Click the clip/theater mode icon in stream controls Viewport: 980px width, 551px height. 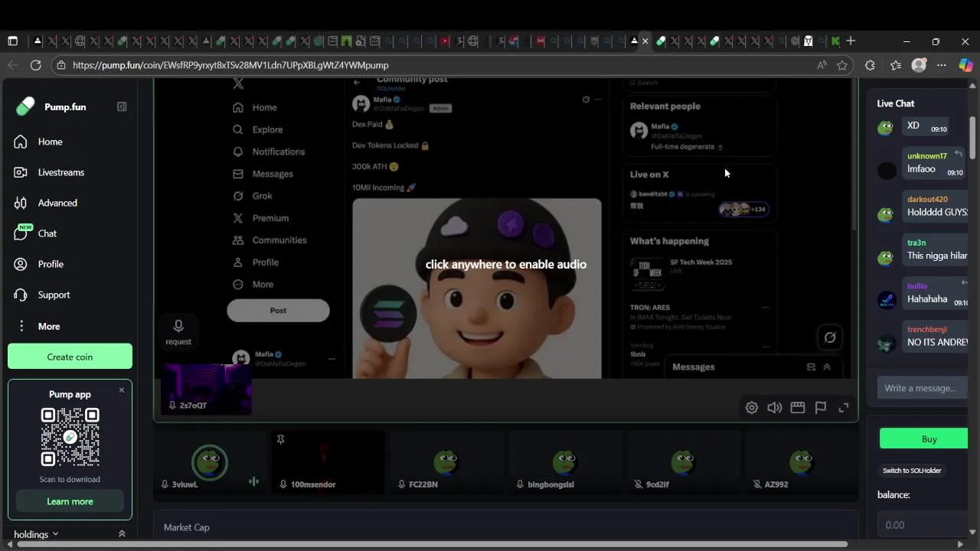797,408
